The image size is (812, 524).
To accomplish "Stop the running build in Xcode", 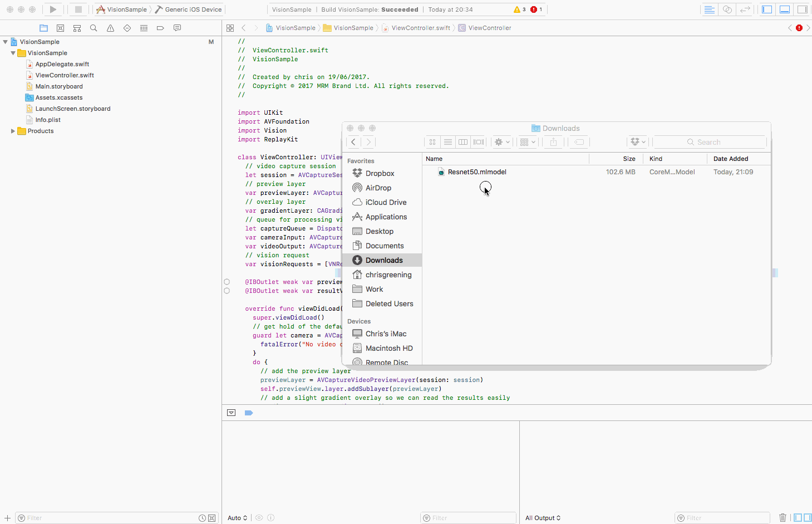I will pos(77,9).
